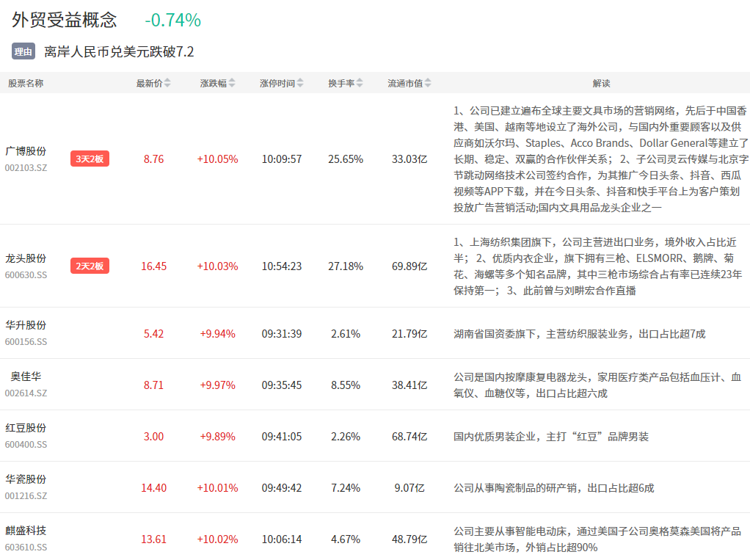Open 麒盛科技 stock page
Viewport: 750px width, 560px height.
pos(26,531)
